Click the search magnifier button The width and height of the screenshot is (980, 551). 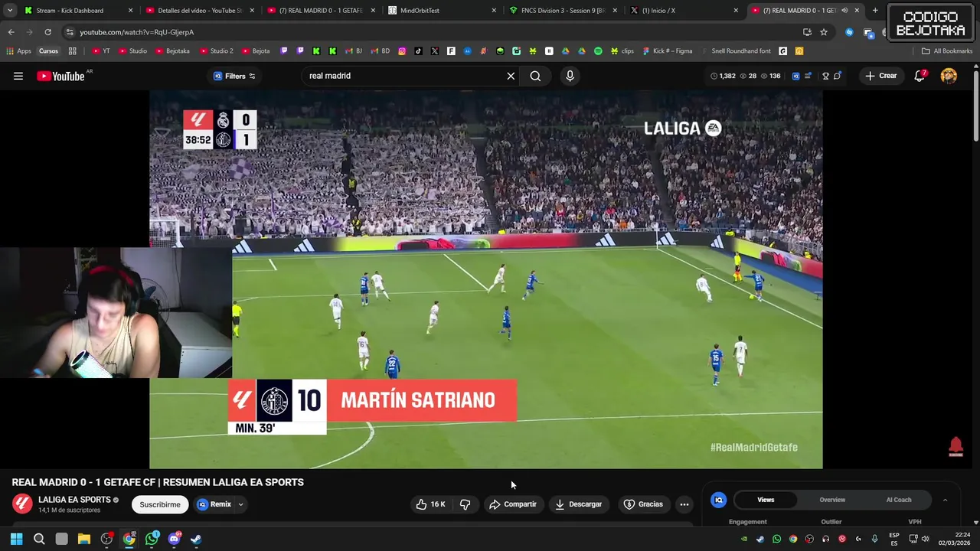tap(535, 76)
